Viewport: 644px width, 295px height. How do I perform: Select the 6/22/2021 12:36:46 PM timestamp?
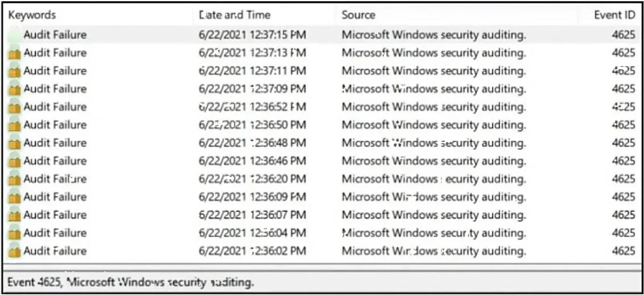[x=253, y=161]
